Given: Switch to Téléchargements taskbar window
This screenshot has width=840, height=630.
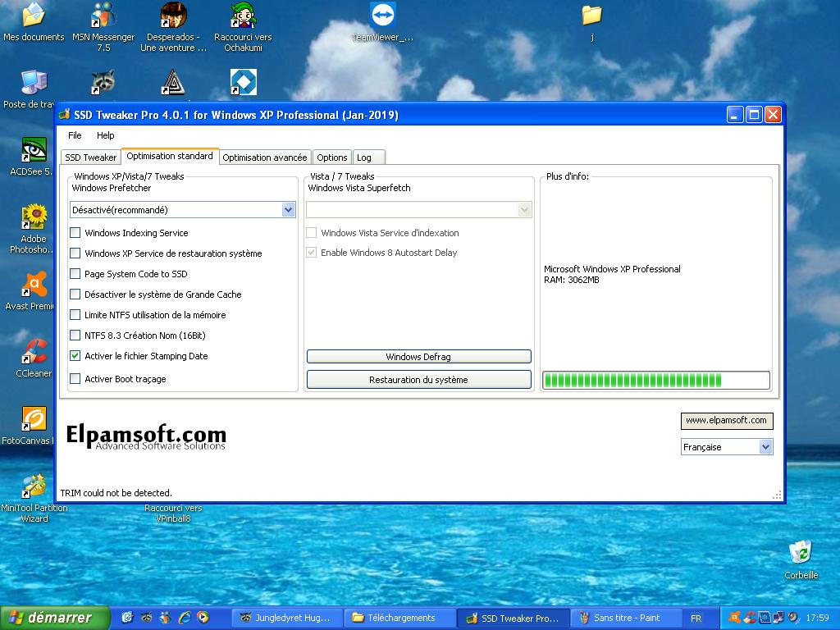Looking at the screenshot, I should (399, 618).
